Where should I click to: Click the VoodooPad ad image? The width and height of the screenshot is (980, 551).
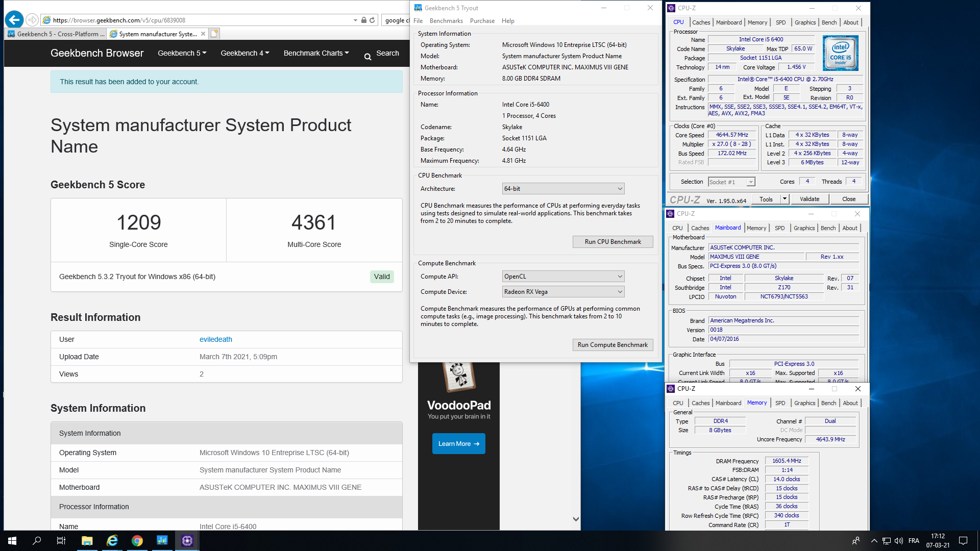459,378
